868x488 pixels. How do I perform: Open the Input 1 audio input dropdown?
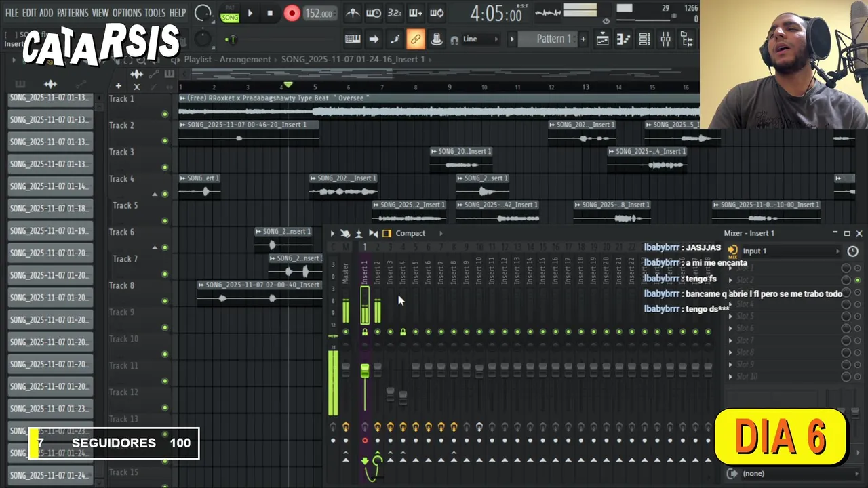coord(789,251)
